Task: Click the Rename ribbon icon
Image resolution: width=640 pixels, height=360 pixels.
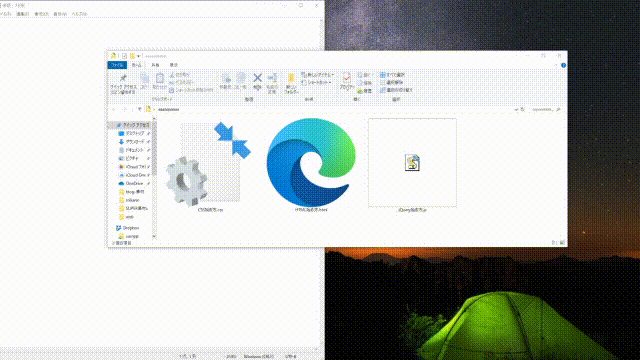Action: tap(272, 83)
